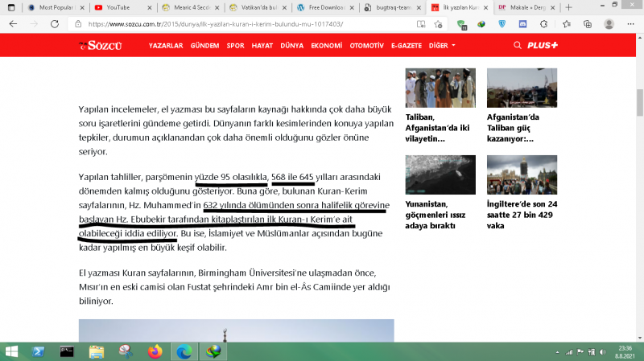Launch PowerShell from the taskbar
Viewport: 644px width, 361px height.
click(38, 351)
